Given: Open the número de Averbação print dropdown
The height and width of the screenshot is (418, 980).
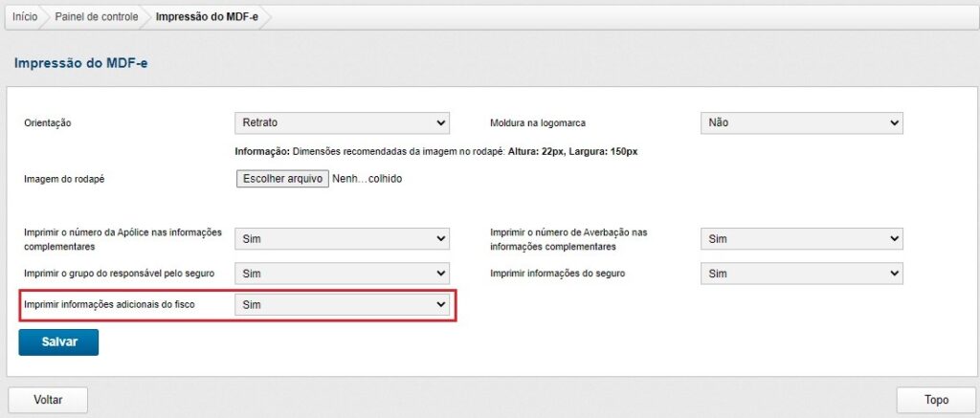Looking at the screenshot, I should click(802, 239).
